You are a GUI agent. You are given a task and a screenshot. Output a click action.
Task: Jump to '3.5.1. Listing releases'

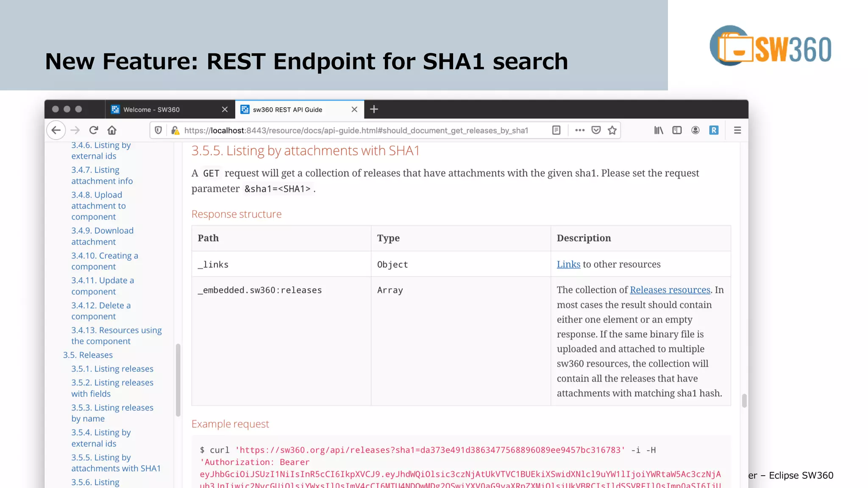[x=112, y=369]
